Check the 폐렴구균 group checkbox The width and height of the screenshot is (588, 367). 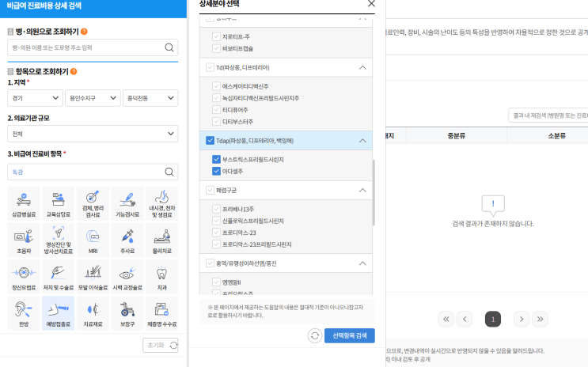pyautogui.click(x=210, y=190)
